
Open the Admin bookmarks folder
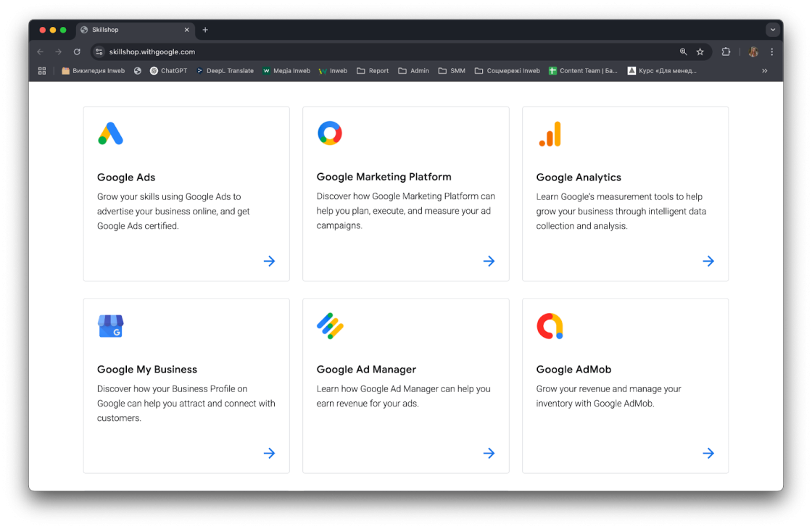[413, 71]
